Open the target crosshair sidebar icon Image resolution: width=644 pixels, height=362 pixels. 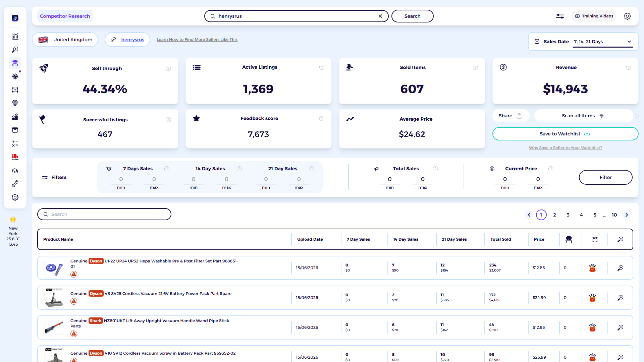pos(15,76)
